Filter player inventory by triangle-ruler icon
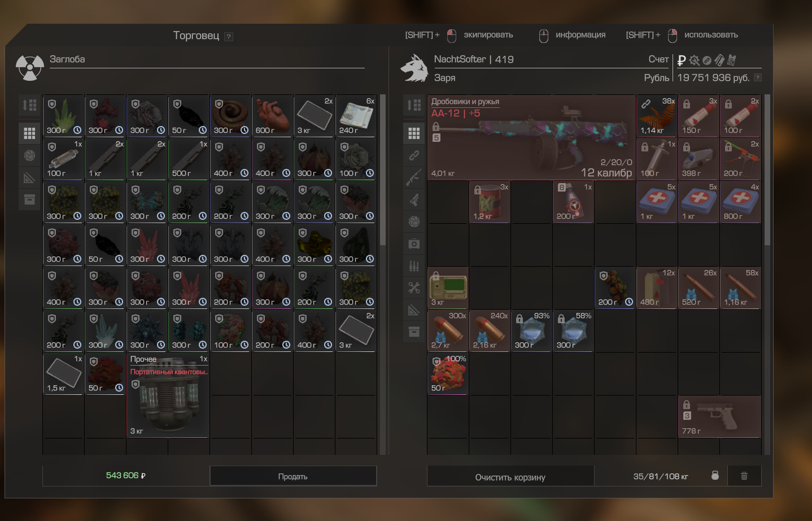This screenshot has height=521, width=812. [x=414, y=310]
